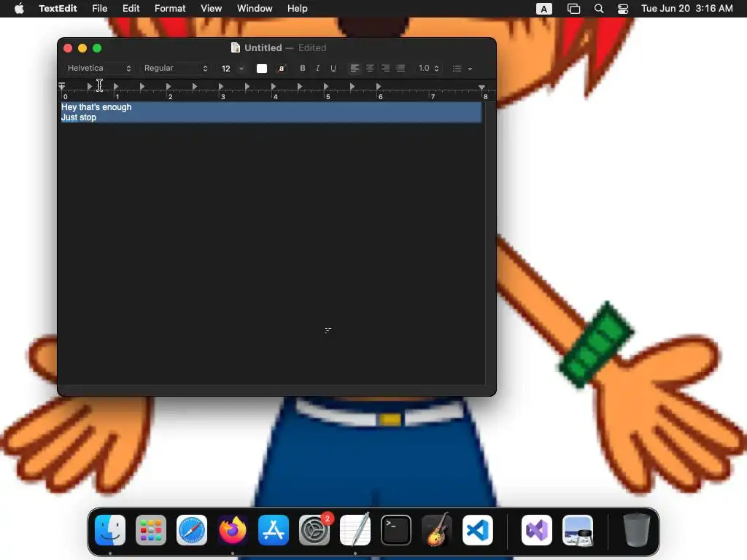Align text to the right

385,68
